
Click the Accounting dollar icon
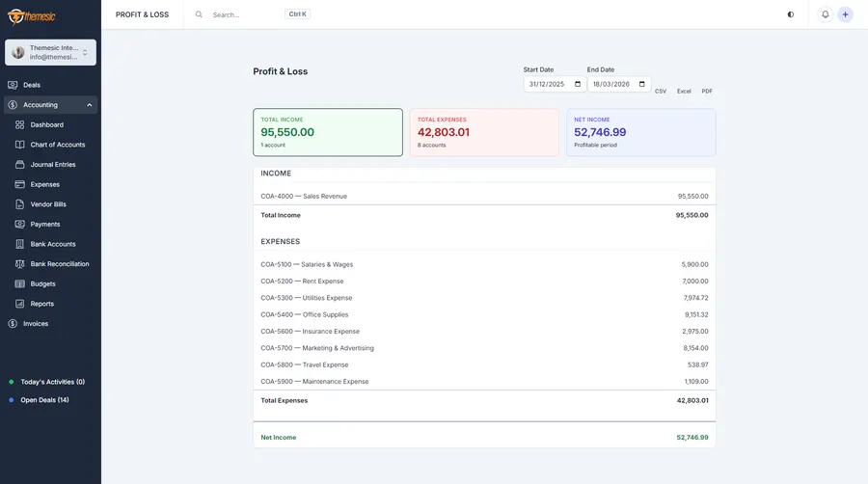tap(13, 104)
